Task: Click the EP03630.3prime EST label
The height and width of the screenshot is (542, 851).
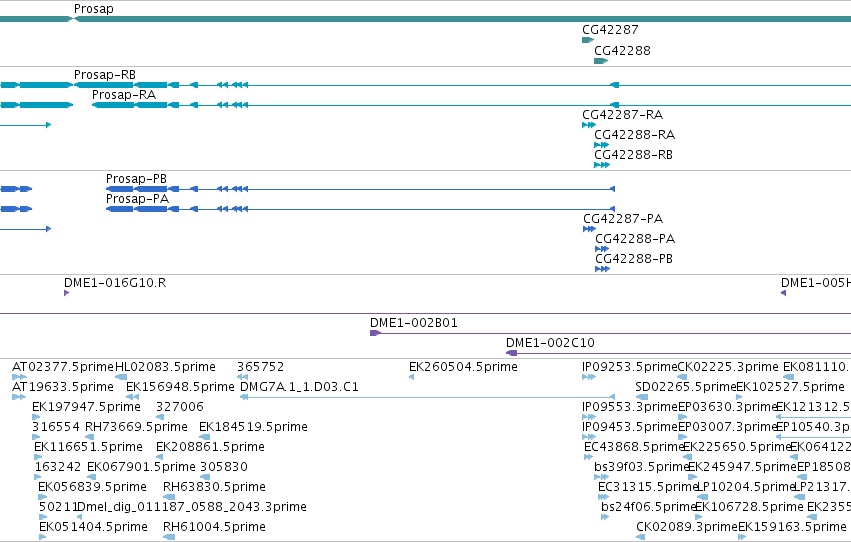Action: (x=727, y=407)
